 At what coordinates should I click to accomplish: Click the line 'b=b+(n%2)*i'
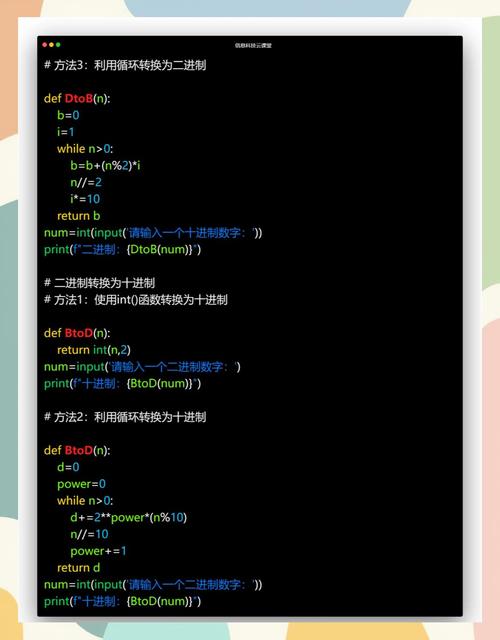click(105, 165)
